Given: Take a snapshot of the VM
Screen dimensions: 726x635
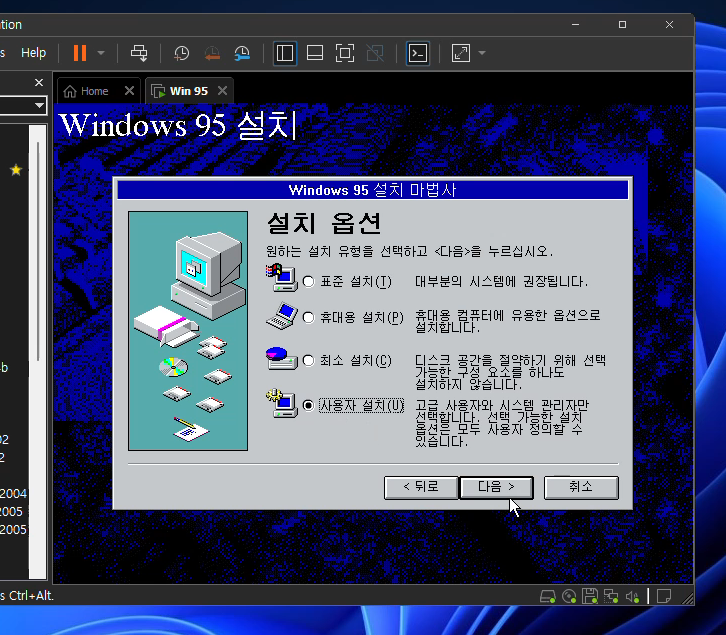Looking at the screenshot, I should click(x=182, y=53).
